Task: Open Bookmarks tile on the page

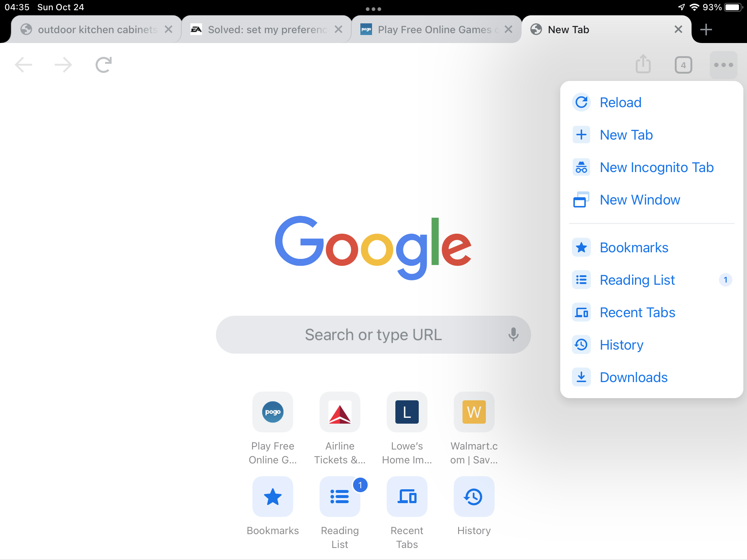Action: (x=273, y=497)
